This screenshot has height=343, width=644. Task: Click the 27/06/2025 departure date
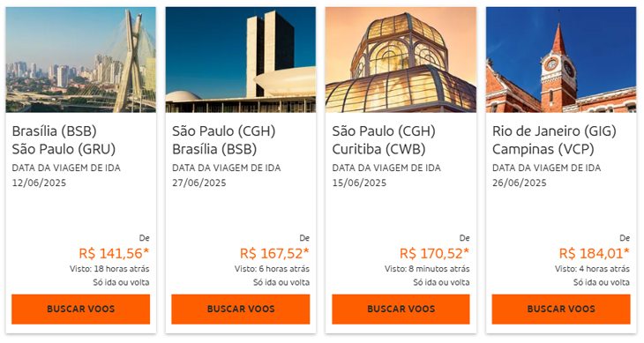point(199,183)
